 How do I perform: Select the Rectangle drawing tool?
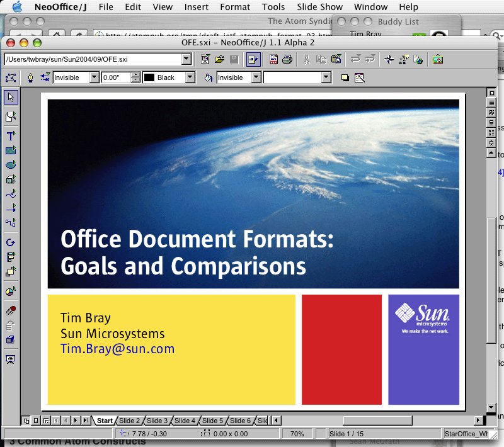[x=11, y=150]
